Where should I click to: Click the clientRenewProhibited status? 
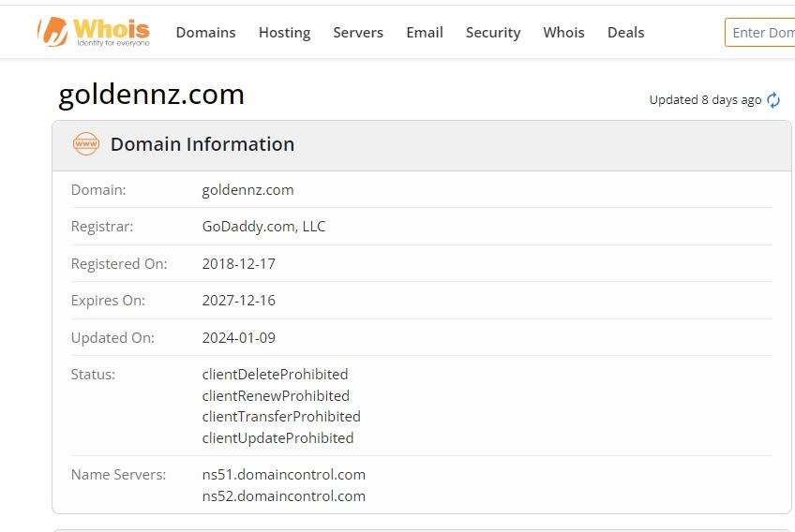click(276, 395)
